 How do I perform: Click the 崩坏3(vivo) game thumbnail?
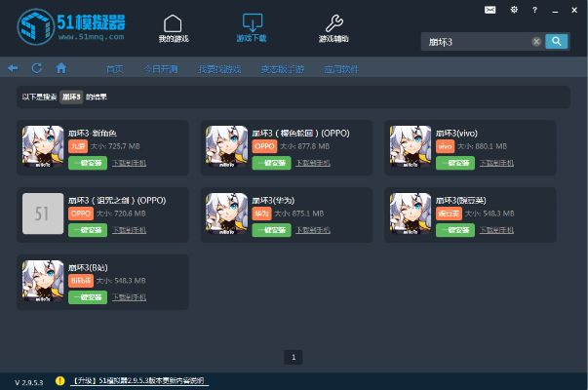point(411,146)
